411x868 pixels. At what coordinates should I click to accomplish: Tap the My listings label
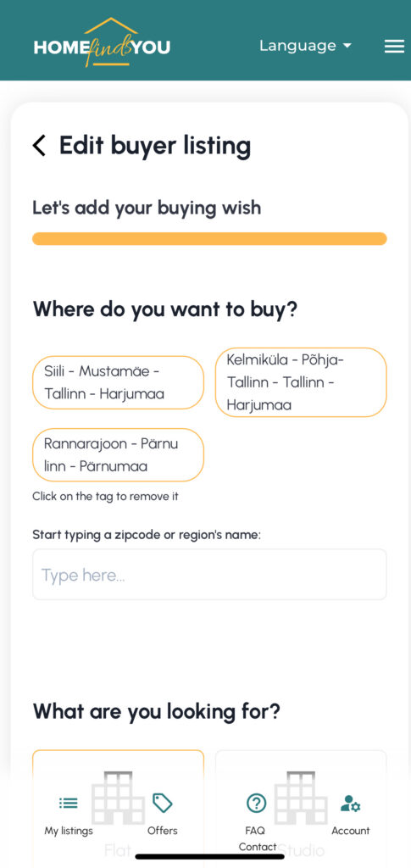click(x=69, y=831)
